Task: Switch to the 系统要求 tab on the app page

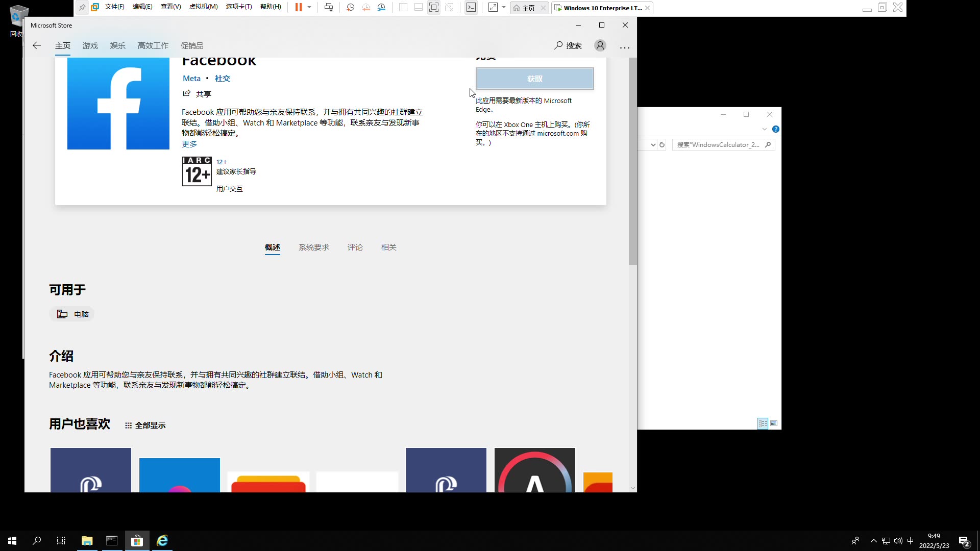Action: click(x=314, y=247)
